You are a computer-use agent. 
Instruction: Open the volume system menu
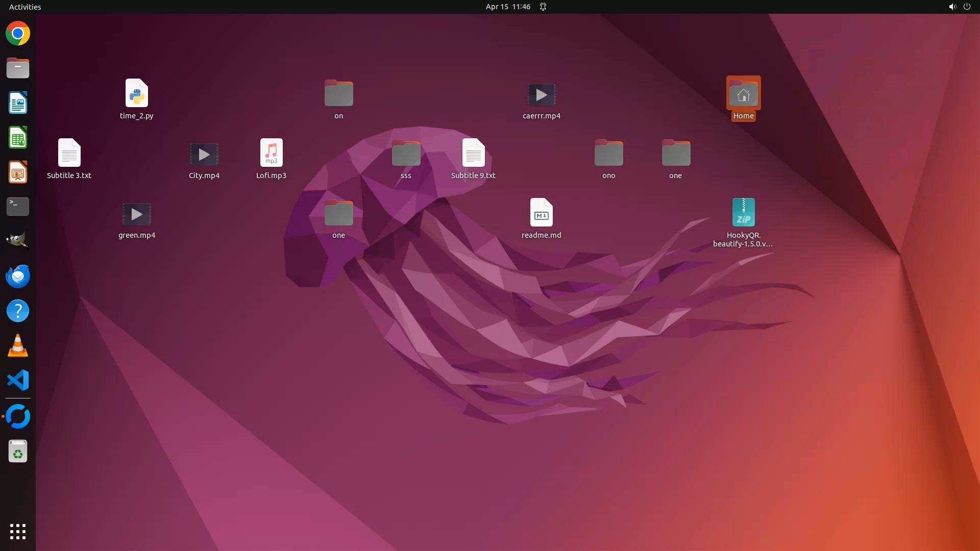(952, 7)
